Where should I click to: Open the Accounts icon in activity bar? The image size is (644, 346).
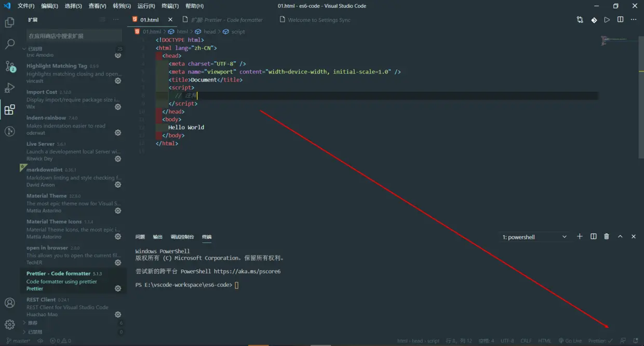click(x=9, y=303)
